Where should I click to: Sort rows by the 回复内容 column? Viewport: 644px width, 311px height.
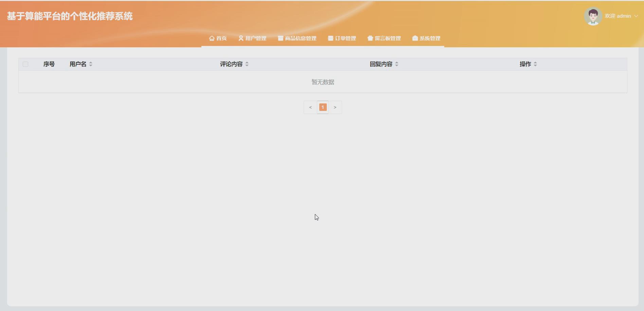397,64
